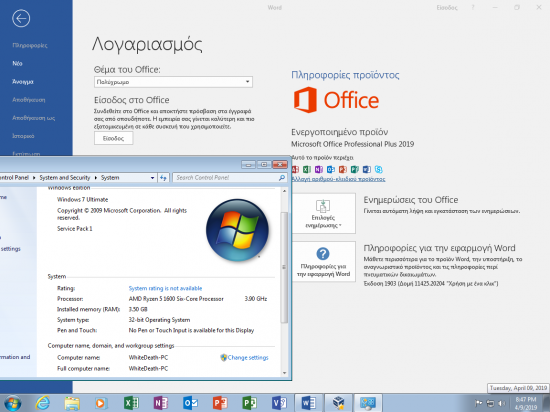The image size is (550, 412).
Task: Open Πληροφορίες in Word sidebar
Action: coord(30,45)
